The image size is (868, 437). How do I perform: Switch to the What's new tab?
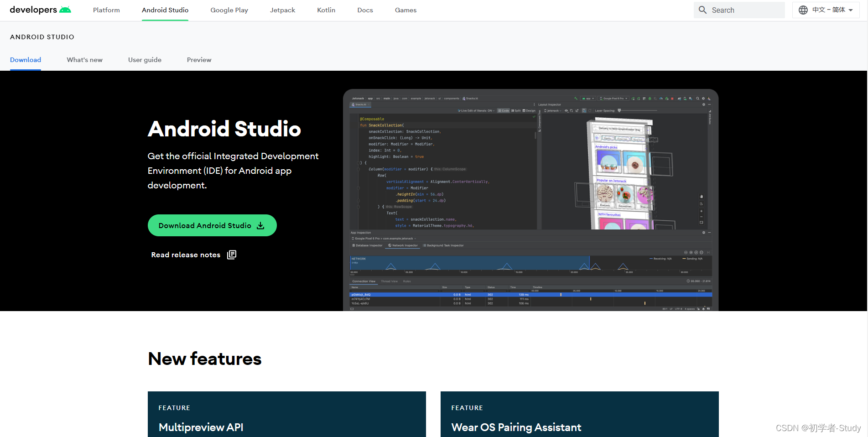(x=84, y=60)
